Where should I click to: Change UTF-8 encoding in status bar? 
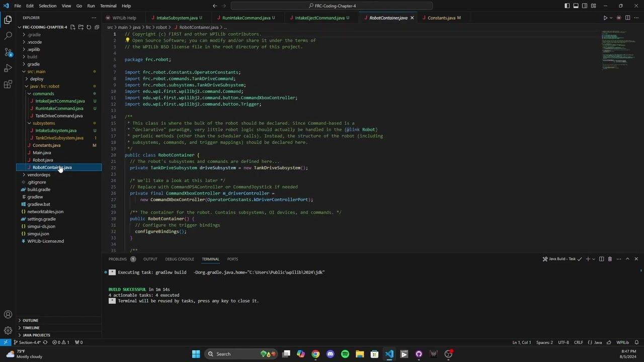[563, 342]
